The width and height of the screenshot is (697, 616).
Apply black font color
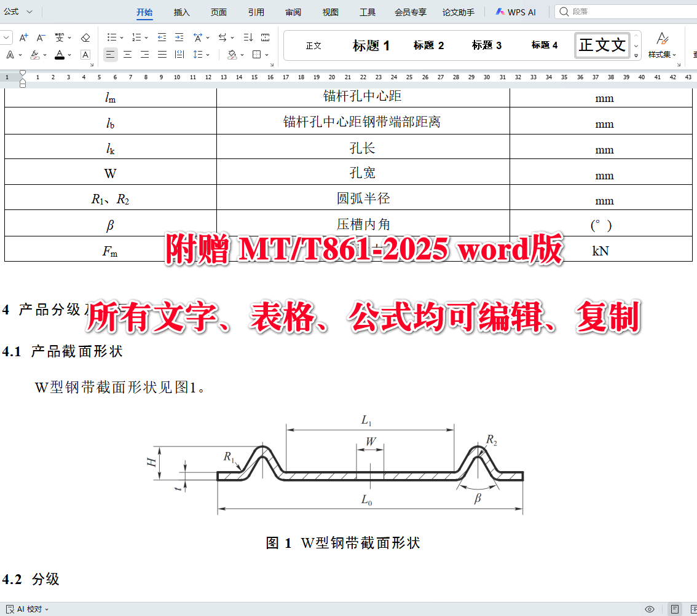[x=59, y=55]
